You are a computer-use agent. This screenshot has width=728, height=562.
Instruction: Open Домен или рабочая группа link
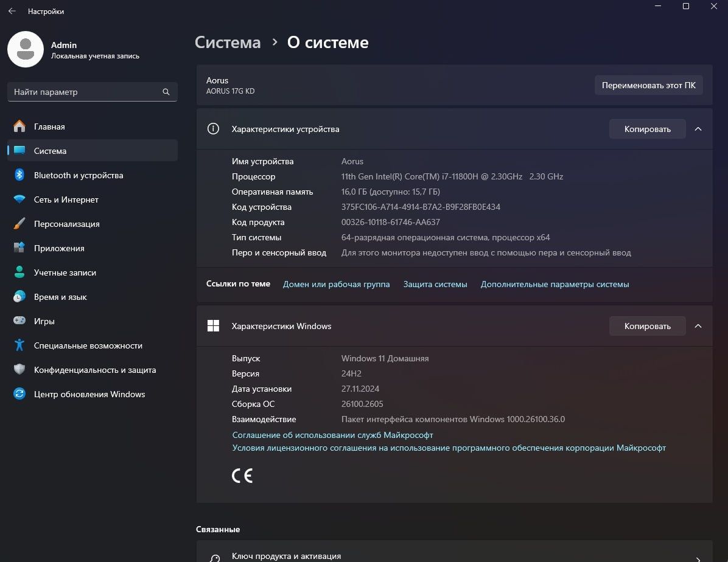point(336,284)
